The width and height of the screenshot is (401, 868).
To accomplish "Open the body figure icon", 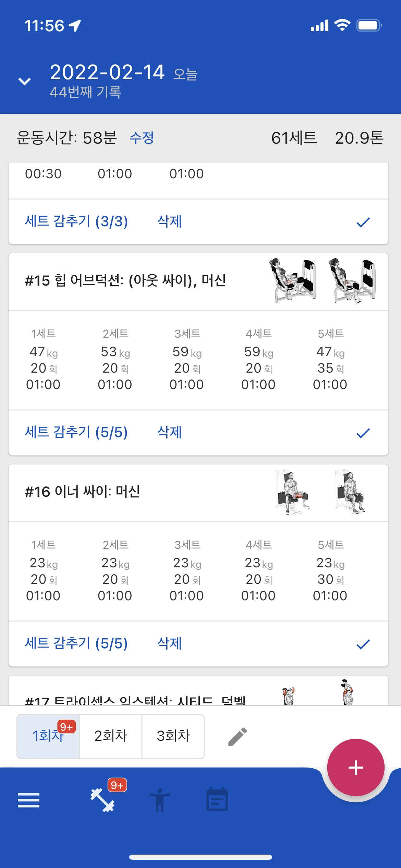I will (160, 800).
